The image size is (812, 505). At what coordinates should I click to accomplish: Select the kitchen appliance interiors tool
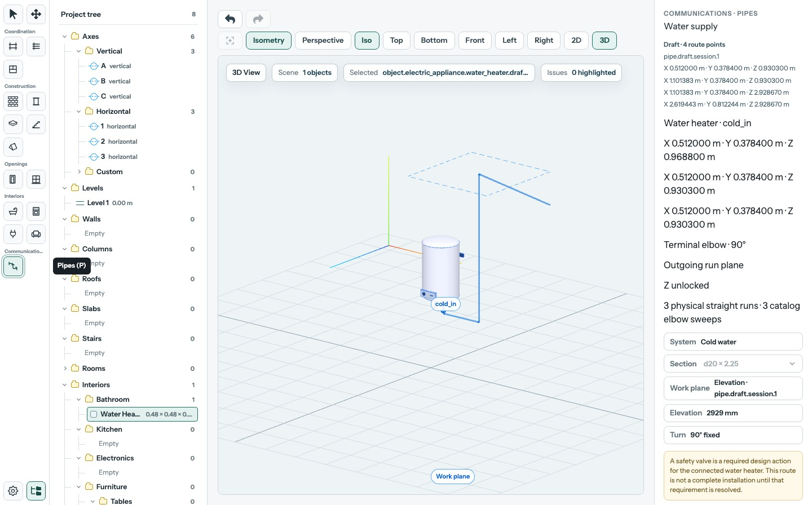[36, 211]
